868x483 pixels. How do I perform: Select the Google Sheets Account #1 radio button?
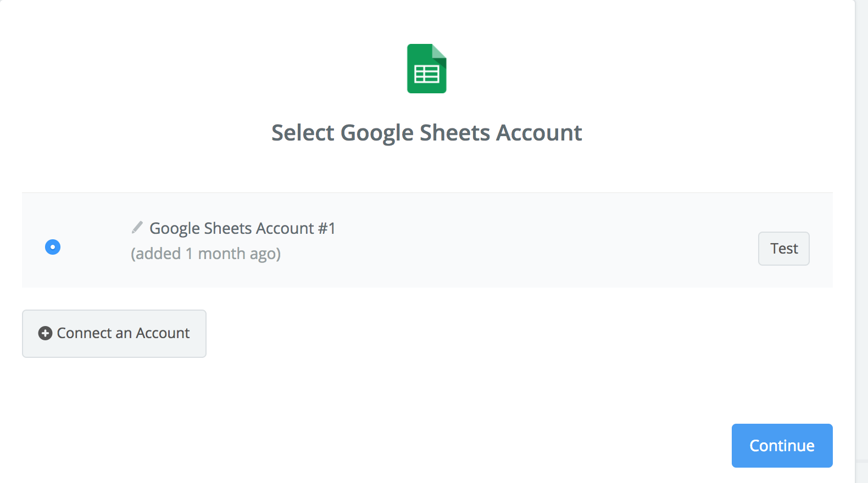click(x=53, y=247)
